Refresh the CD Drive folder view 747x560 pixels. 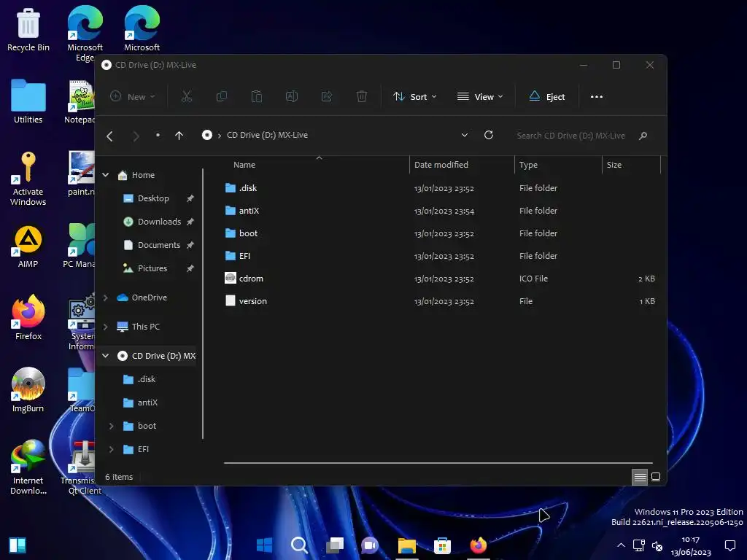coord(488,135)
